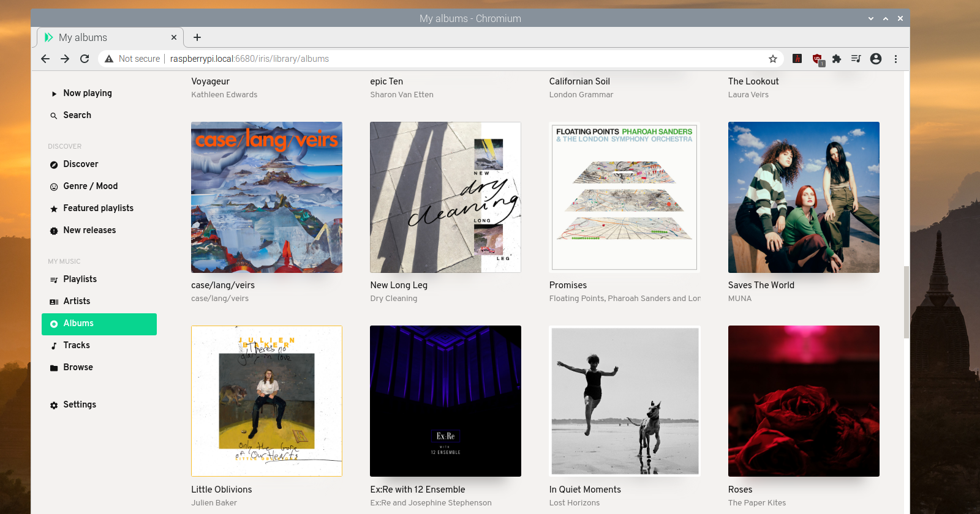
Task: Close the My albums tab
Action: 174,37
